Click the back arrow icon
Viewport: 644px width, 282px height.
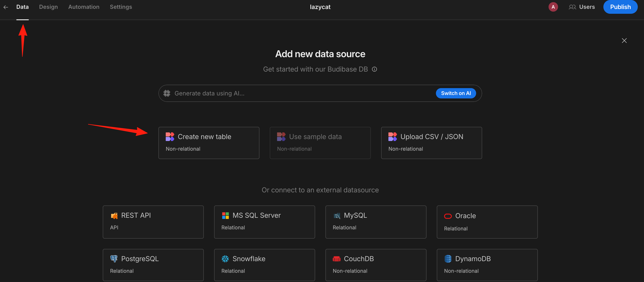(6, 7)
